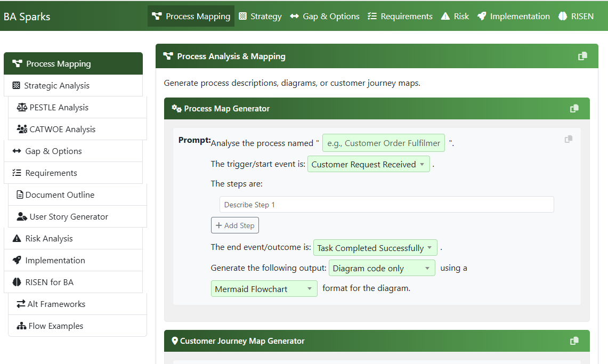The image size is (608, 364).
Task: Open User Story Generator sidebar entry
Action: 78,217
